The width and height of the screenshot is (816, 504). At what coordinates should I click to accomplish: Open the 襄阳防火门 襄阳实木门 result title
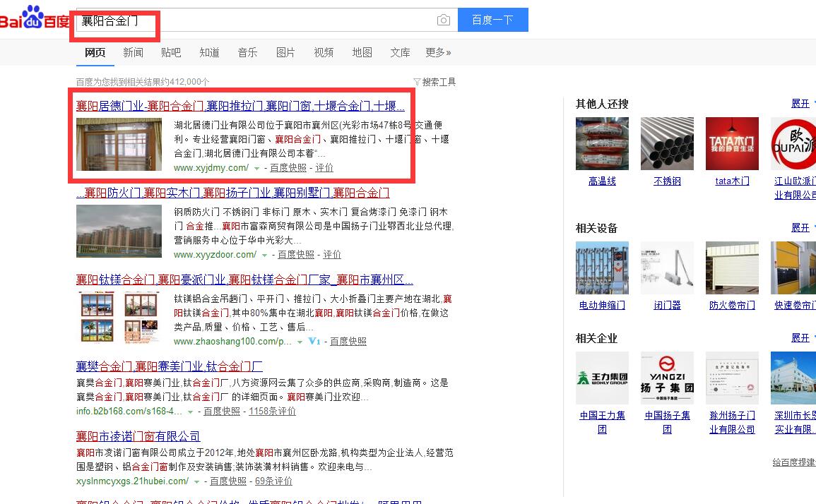232,193
